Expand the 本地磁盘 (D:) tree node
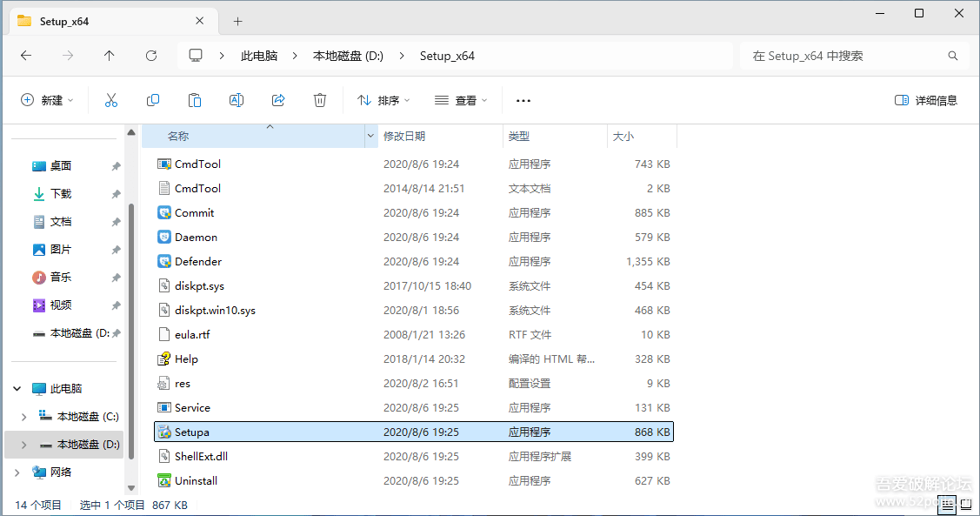980x516 pixels. click(23, 445)
